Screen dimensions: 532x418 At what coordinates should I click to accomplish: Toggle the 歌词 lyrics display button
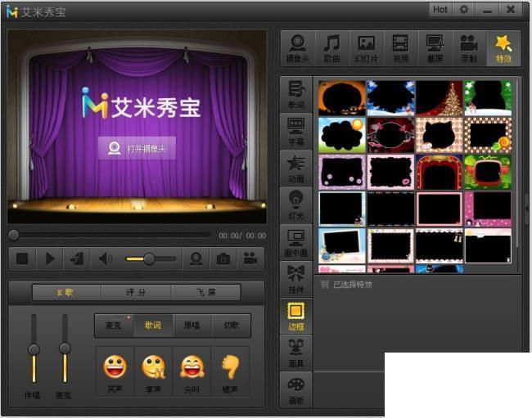153,326
